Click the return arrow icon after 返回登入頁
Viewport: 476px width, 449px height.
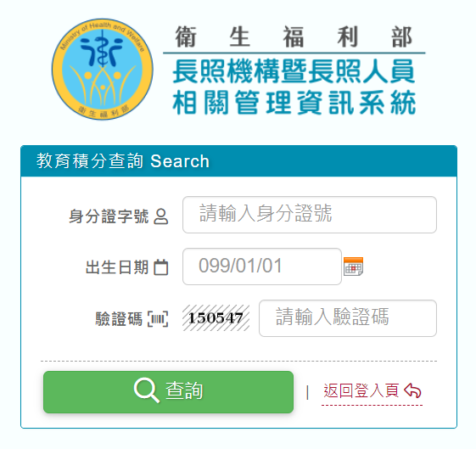tap(412, 390)
